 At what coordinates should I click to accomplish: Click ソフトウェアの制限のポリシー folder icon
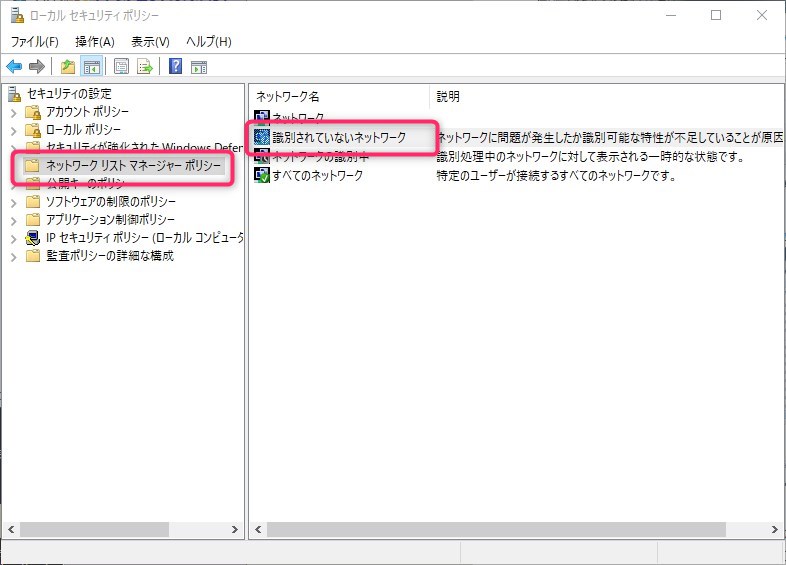[x=33, y=202]
